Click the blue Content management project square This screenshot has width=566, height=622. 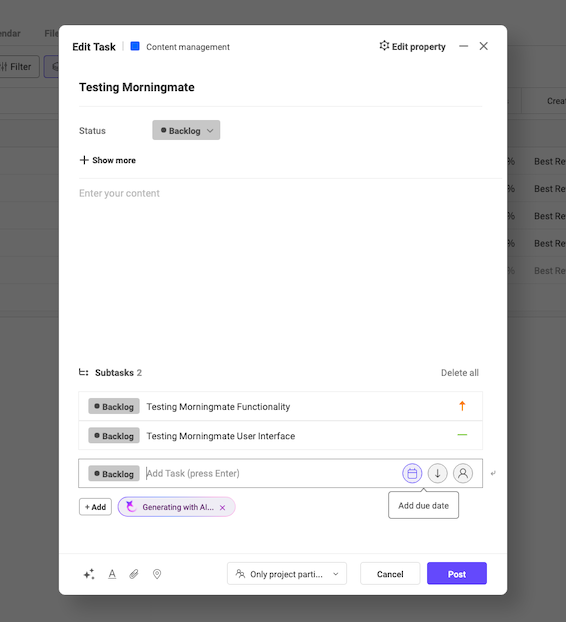coord(135,46)
